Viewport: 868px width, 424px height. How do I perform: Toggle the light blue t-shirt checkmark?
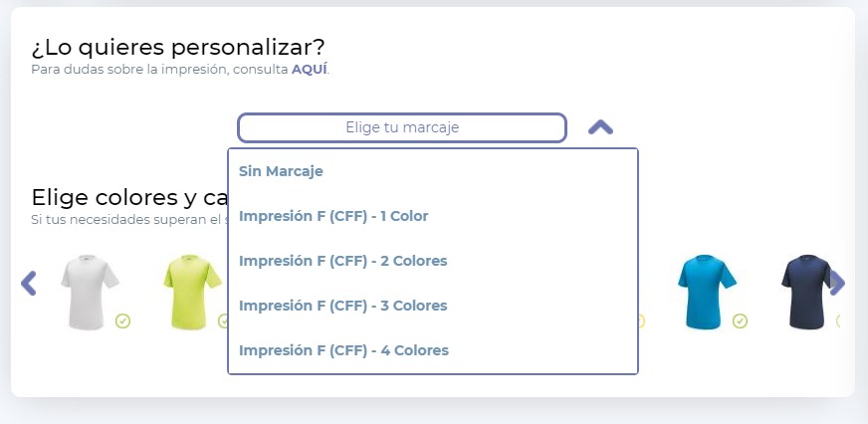(x=741, y=320)
